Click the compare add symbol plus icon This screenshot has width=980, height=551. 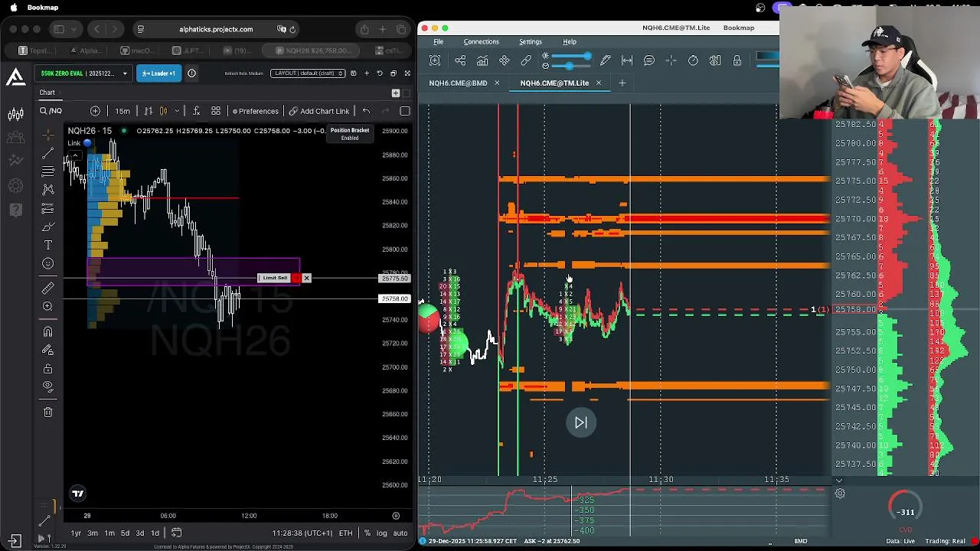point(95,111)
